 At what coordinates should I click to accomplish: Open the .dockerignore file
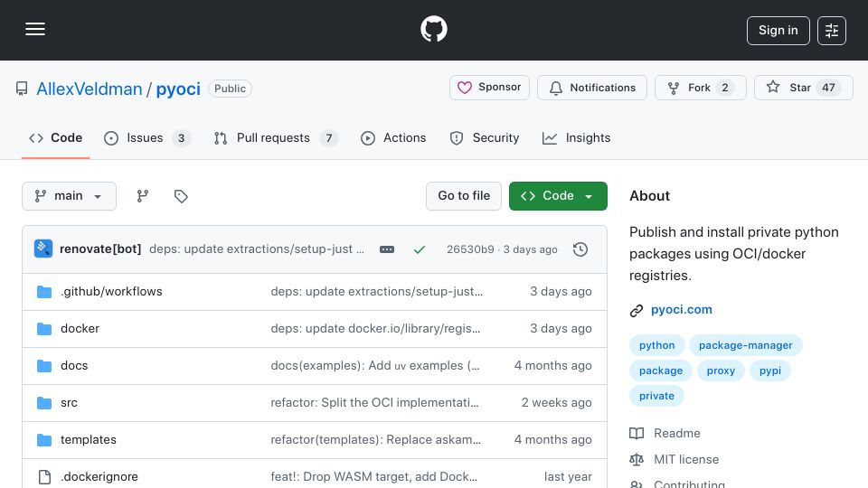tap(99, 477)
